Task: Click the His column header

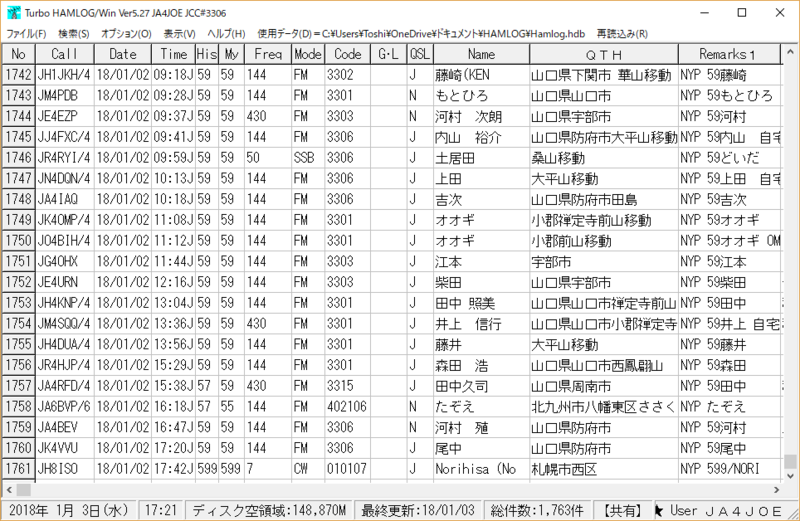Action: coord(207,54)
